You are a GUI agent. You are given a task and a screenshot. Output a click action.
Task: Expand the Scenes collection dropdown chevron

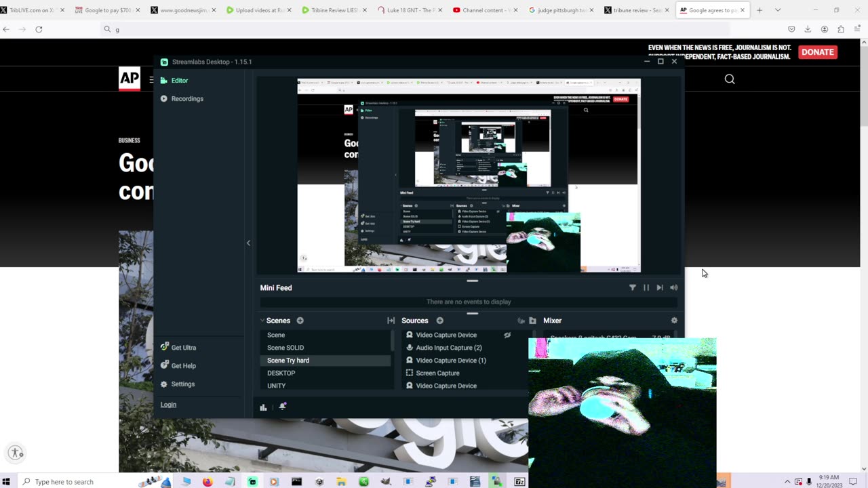[x=262, y=321]
